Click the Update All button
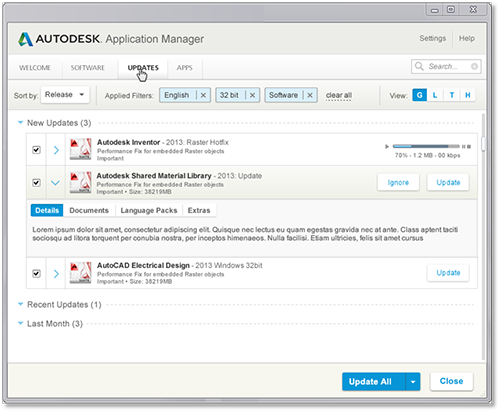 pyautogui.click(x=374, y=382)
